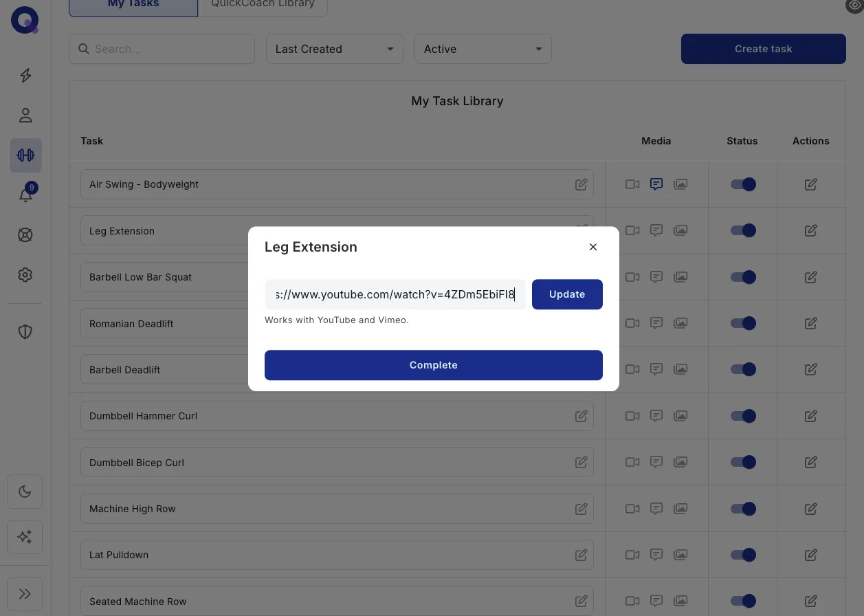Open image media for Machine High Row
The height and width of the screenshot is (616, 864).
click(x=680, y=509)
